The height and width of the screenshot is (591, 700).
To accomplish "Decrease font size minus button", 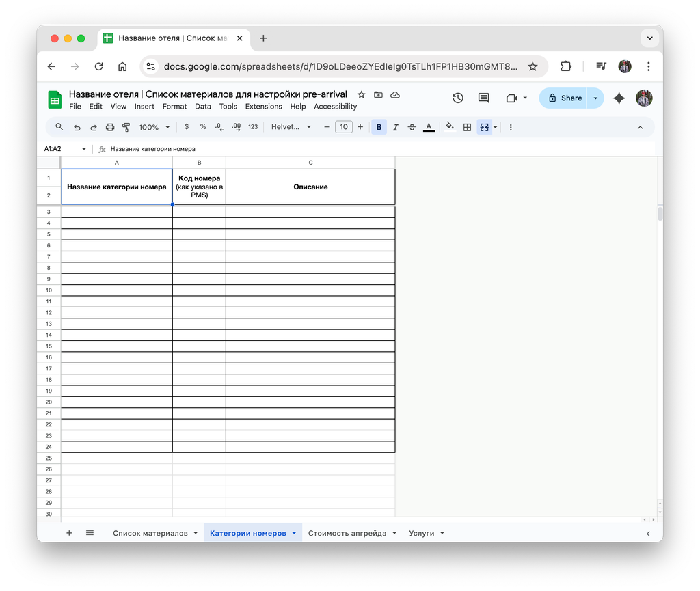I will click(327, 127).
